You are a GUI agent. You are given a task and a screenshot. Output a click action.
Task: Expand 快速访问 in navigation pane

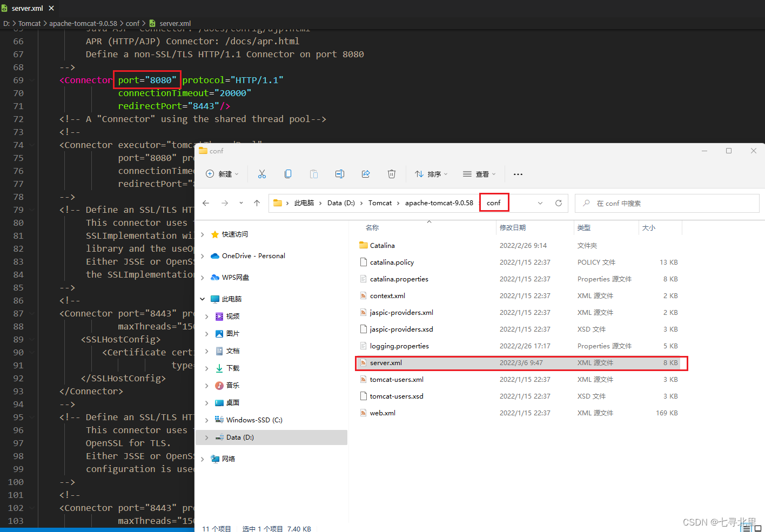click(x=203, y=234)
